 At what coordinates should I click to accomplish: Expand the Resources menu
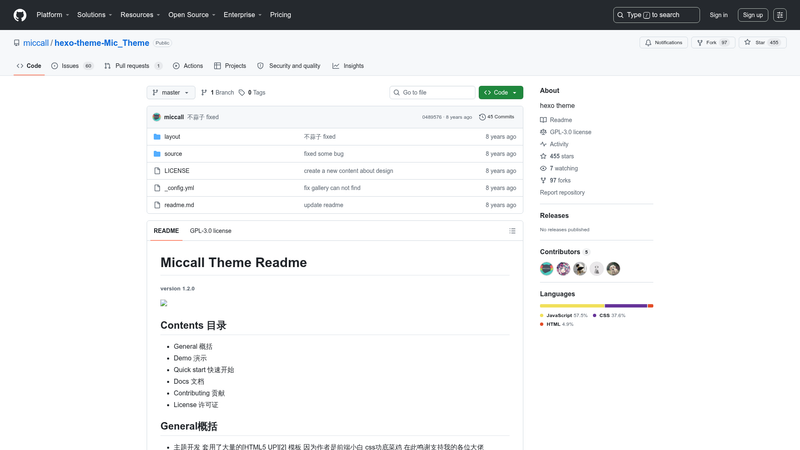coord(140,15)
